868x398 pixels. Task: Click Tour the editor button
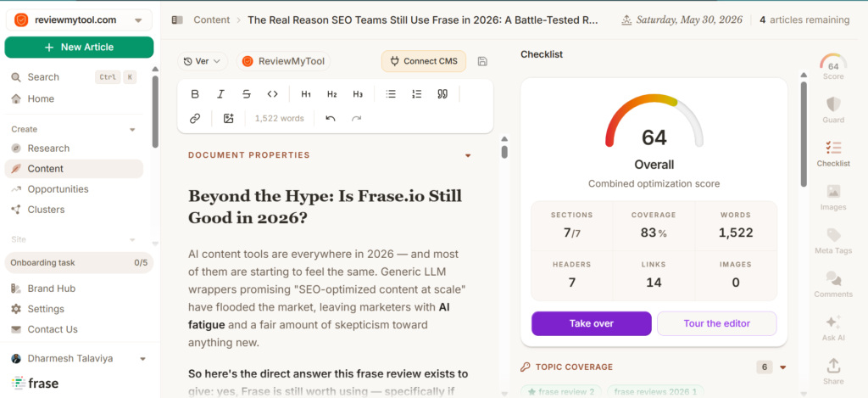click(717, 323)
